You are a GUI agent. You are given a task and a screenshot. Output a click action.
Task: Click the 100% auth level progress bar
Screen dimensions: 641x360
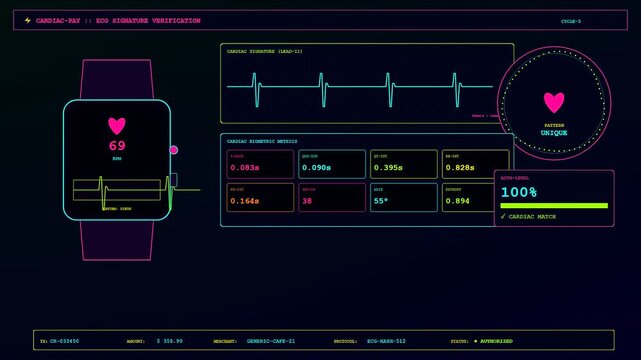(x=554, y=206)
